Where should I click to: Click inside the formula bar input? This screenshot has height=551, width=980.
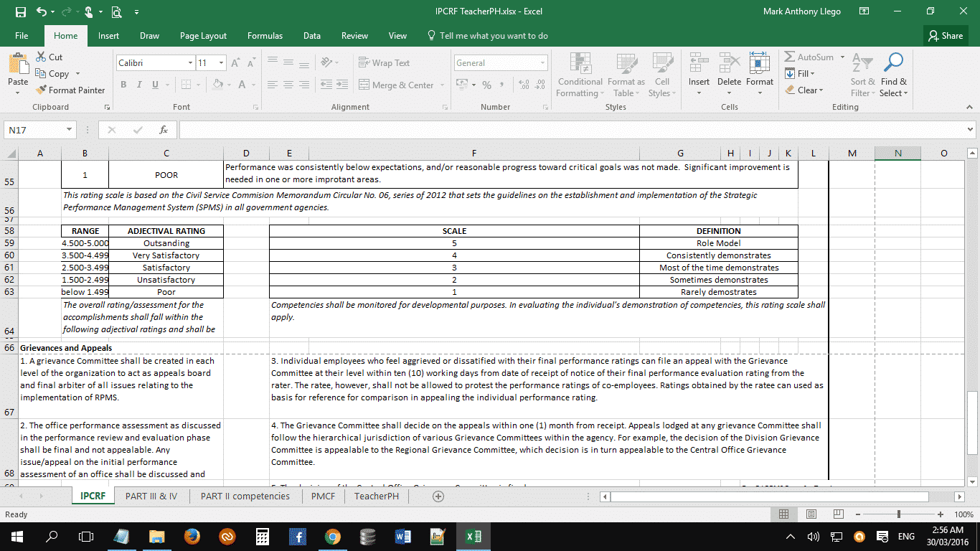tap(572, 130)
